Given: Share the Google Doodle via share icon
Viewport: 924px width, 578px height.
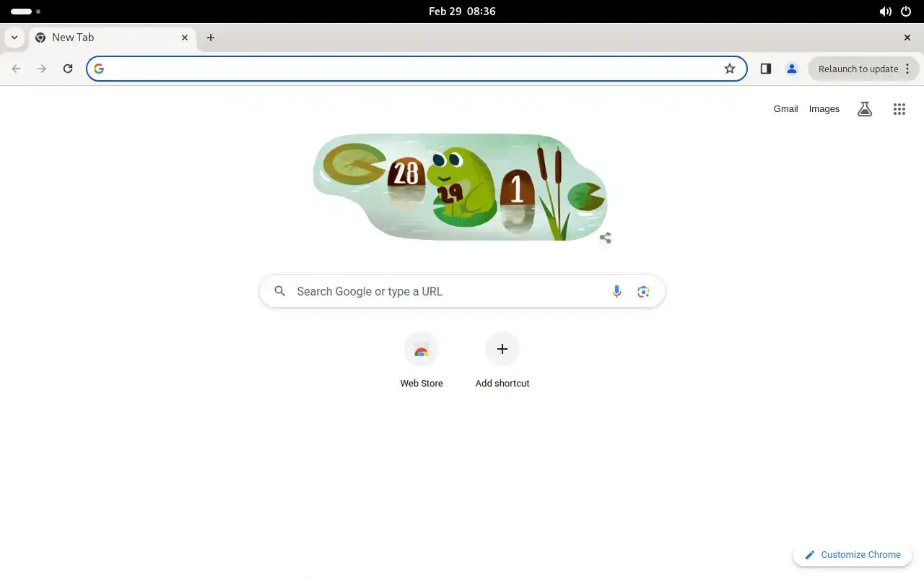Looking at the screenshot, I should pos(606,238).
